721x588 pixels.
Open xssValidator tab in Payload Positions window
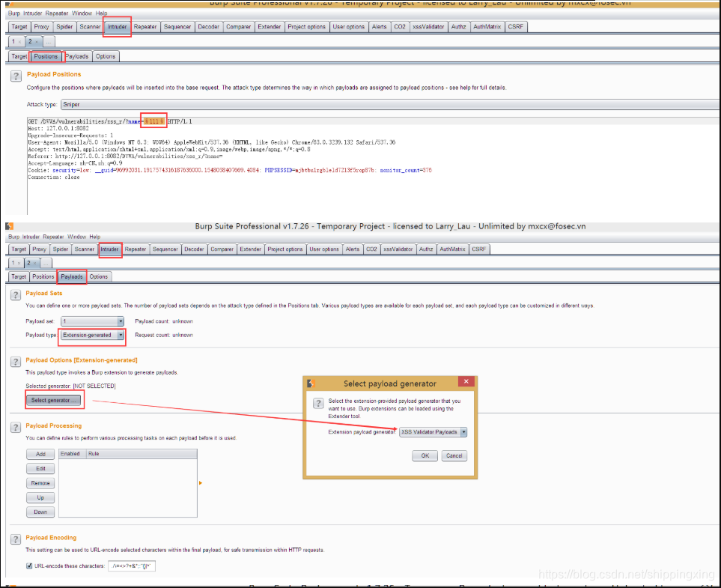428,27
